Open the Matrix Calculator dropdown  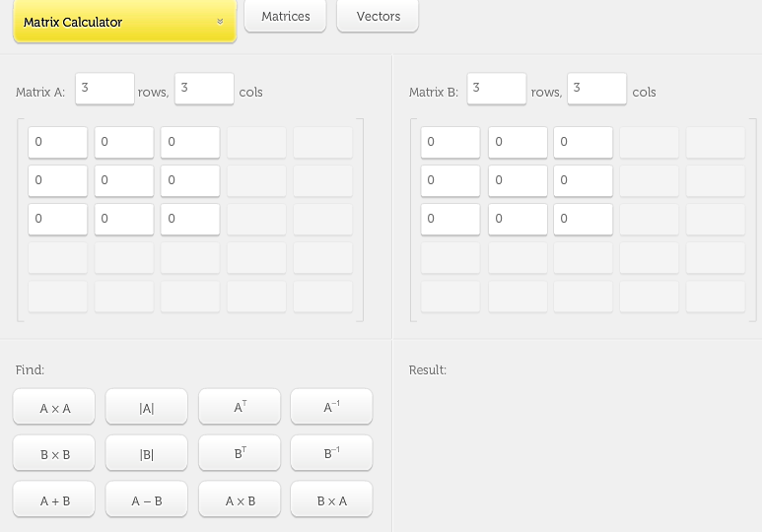[124, 22]
